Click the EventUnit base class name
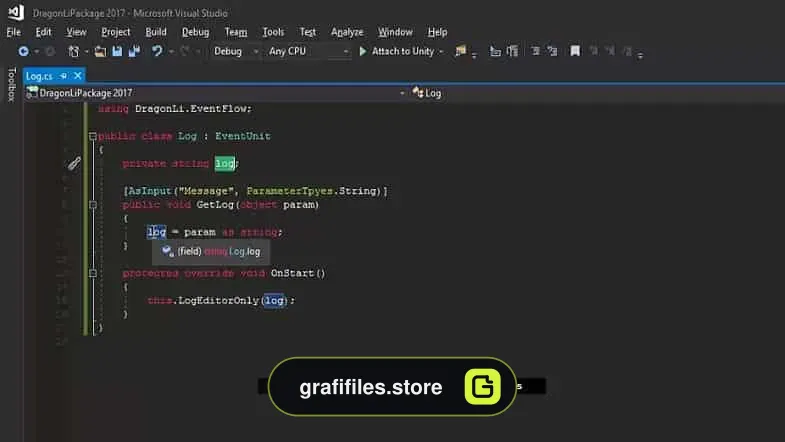Screen dimensions: 785x442 tap(243, 136)
